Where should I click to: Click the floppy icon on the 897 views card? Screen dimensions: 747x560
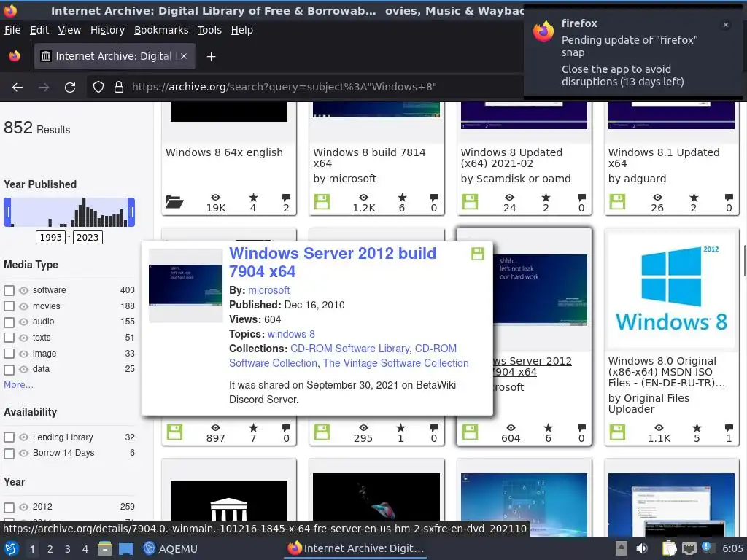point(174,432)
